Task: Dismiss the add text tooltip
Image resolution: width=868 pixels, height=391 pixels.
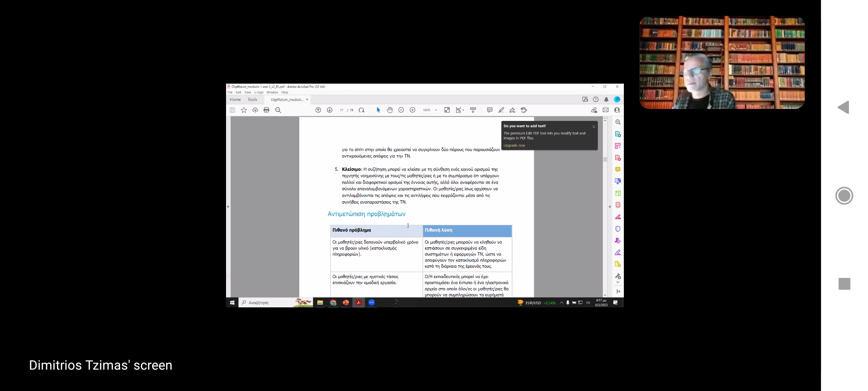Action: click(x=593, y=127)
